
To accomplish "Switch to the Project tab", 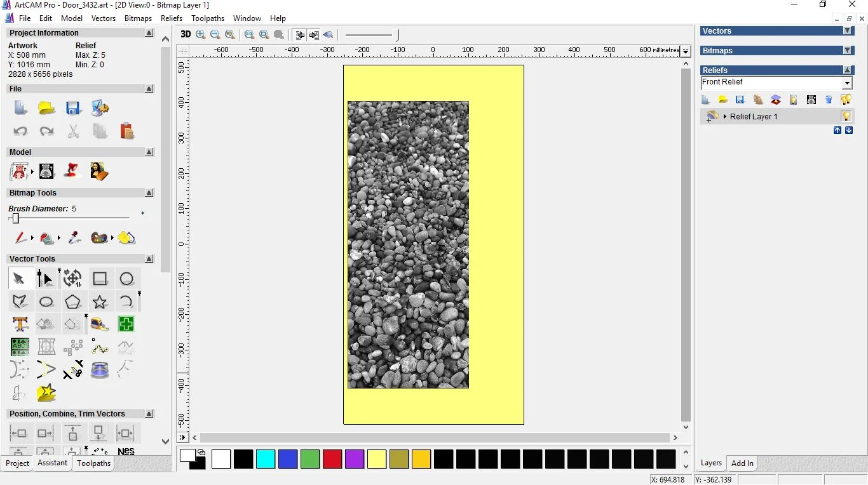I will (x=17, y=463).
